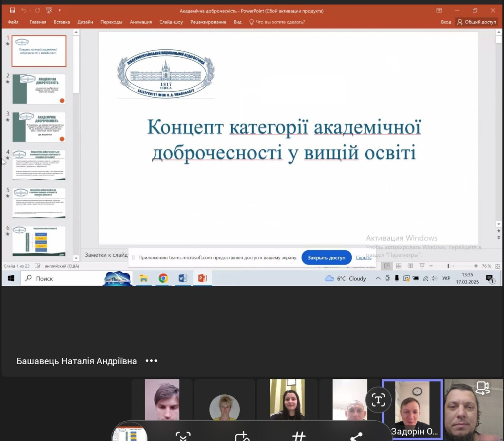Open the Slide Sorter view
This screenshot has width=504, height=441.
pos(399,266)
